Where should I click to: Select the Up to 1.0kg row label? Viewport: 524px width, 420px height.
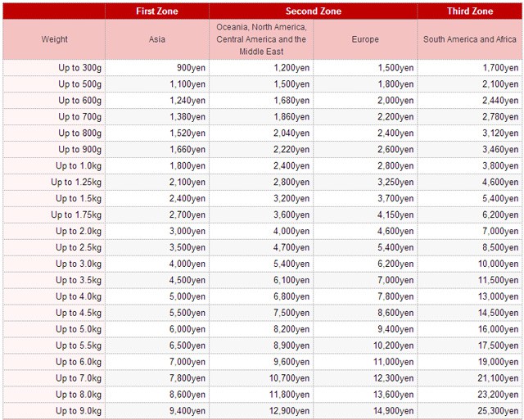(79, 166)
